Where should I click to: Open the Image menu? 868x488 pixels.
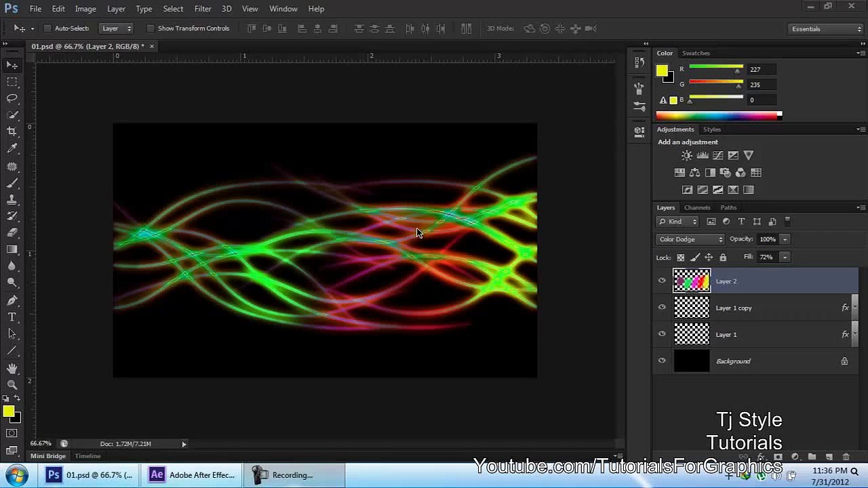[x=85, y=9]
